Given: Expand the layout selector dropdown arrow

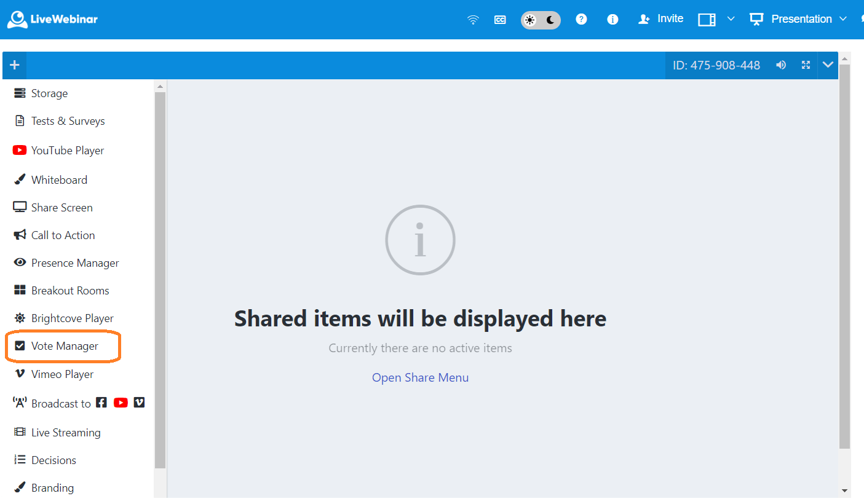Looking at the screenshot, I should pyautogui.click(x=731, y=19).
